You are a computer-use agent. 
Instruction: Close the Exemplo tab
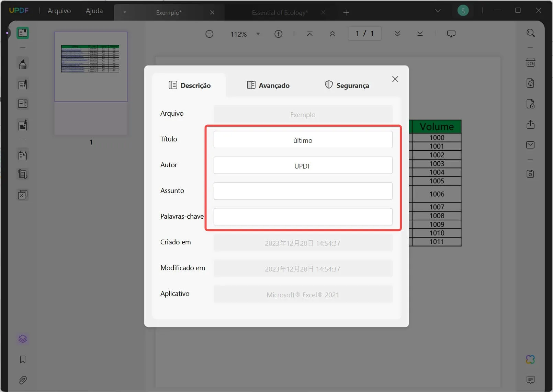[212, 13]
